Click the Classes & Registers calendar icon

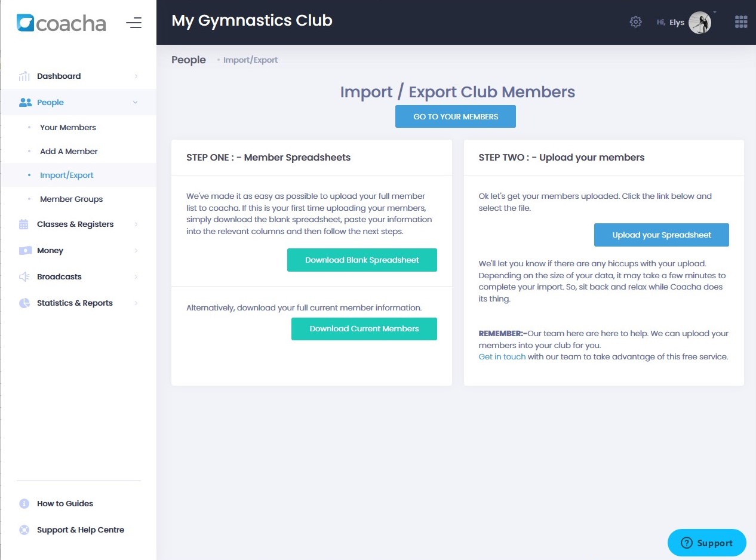coord(24,224)
